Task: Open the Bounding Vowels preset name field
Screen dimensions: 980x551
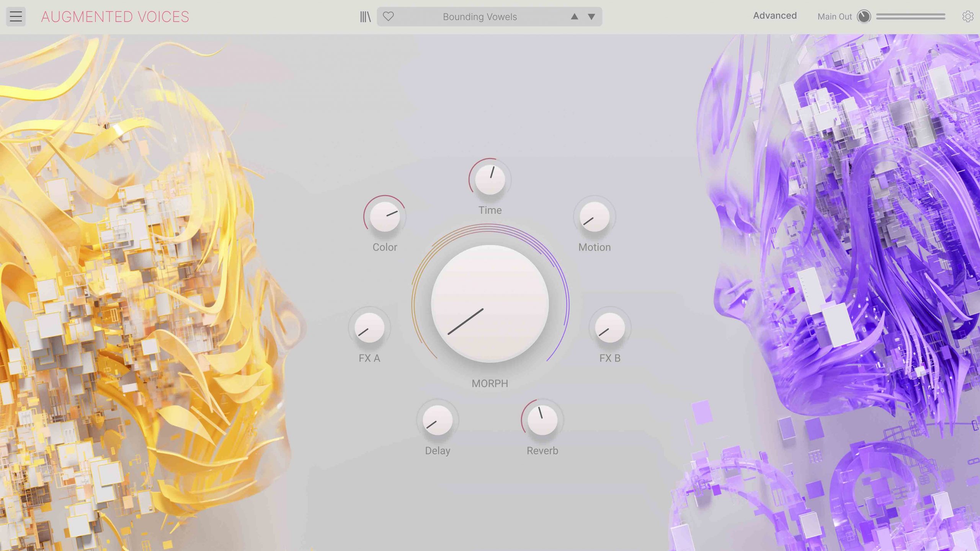Action: [x=480, y=17]
